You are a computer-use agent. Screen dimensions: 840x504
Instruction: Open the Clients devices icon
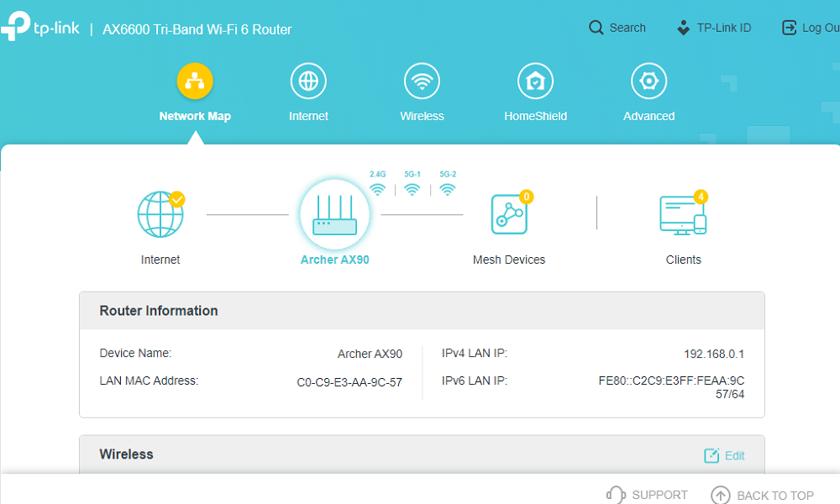683,215
